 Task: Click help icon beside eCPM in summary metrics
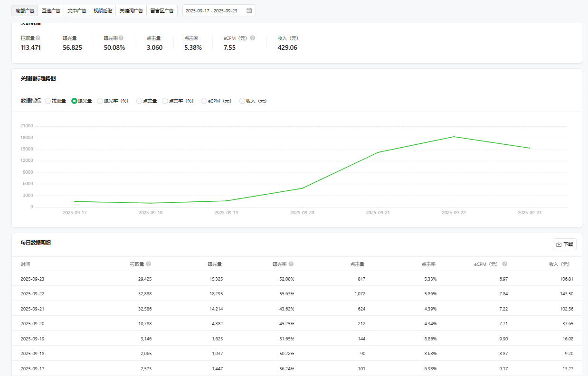(253, 38)
